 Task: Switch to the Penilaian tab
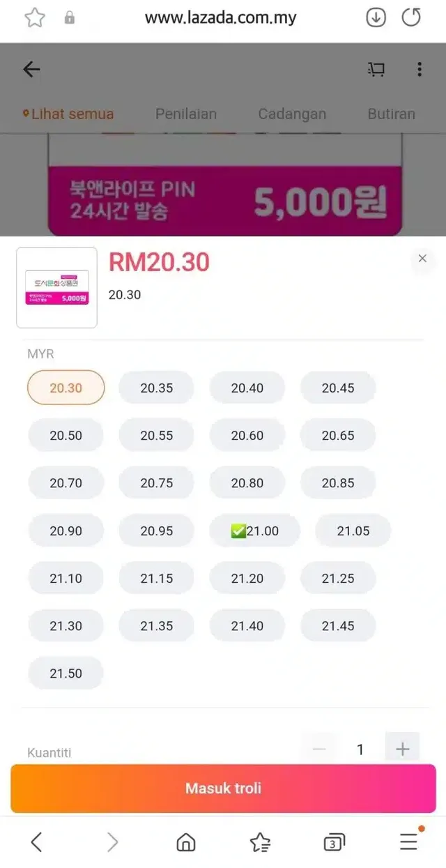[186, 114]
